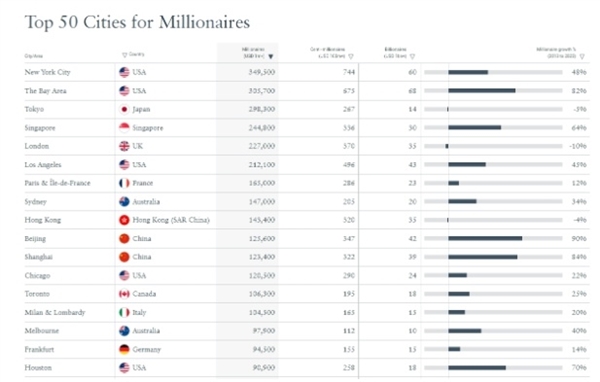Click the France flag icon
Screen dimensions: 600x382
click(x=124, y=183)
